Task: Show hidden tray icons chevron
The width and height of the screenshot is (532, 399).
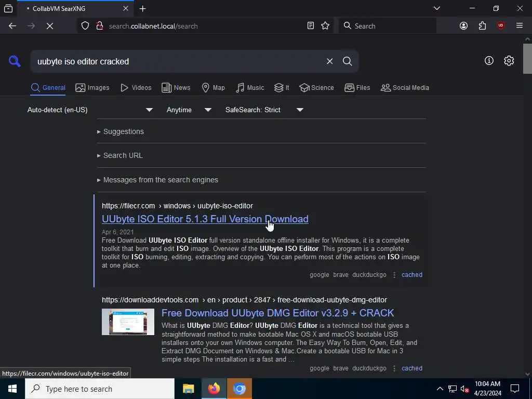Action: tap(440, 389)
